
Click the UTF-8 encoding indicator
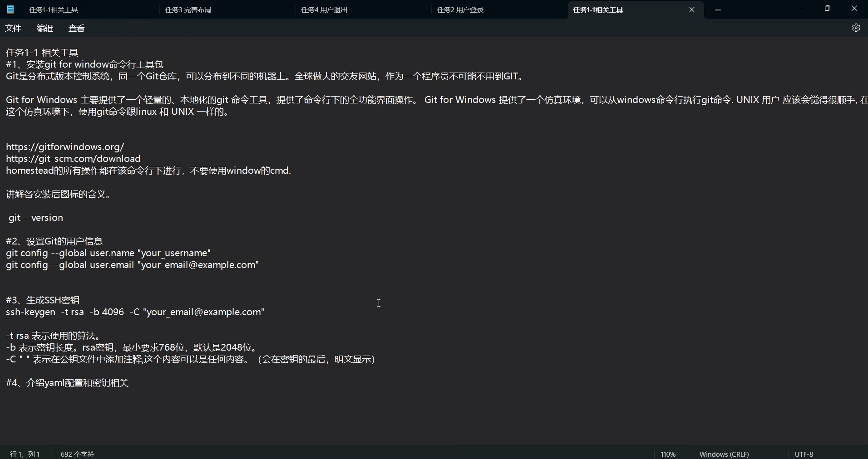pyautogui.click(x=804, y=454)
